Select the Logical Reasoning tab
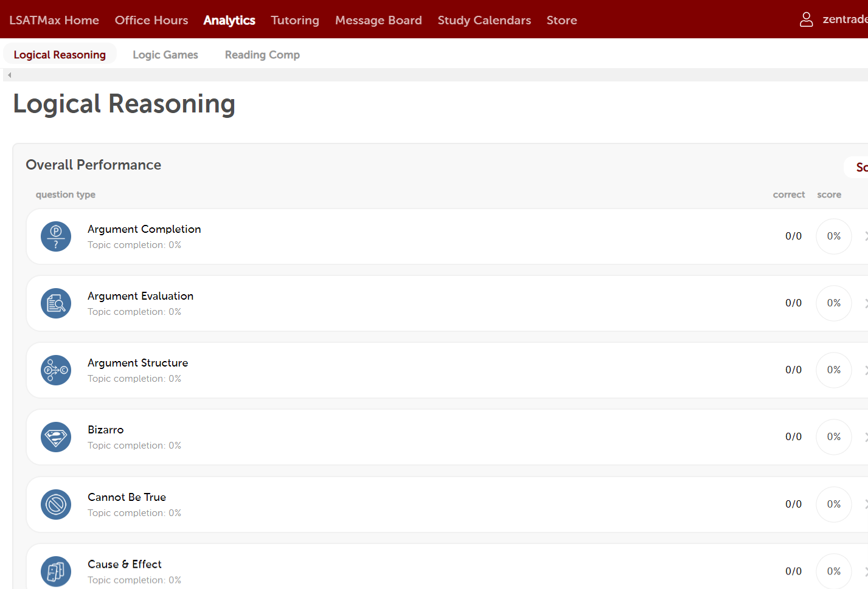This screenshot has height=589, width=868. coord(60,55)
